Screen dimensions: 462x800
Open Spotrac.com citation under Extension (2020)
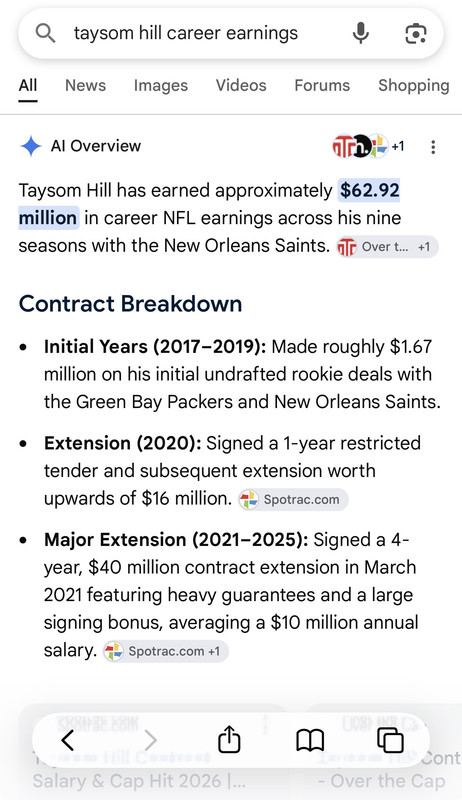(x=293, y=499)
